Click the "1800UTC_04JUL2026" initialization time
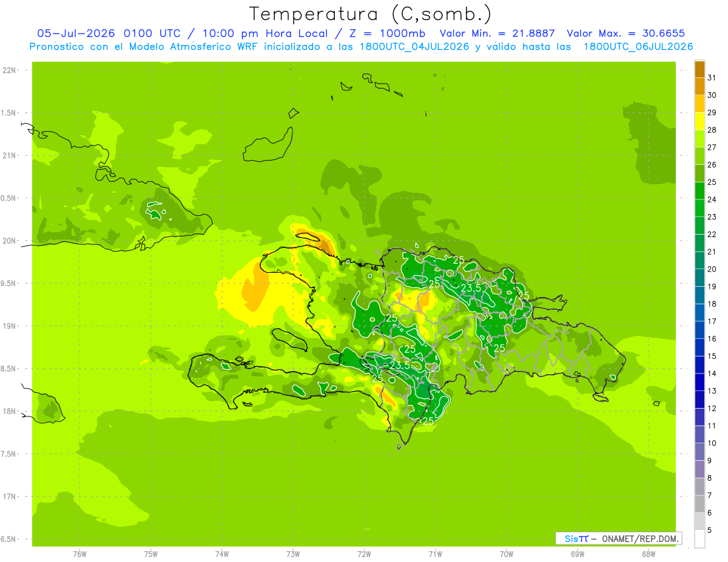The width and height of the screenshot is (728, 562). (x=414, y=47)
